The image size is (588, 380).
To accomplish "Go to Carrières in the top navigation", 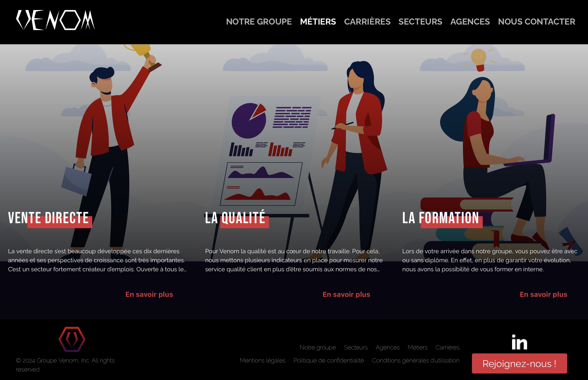I will [367, 22].
